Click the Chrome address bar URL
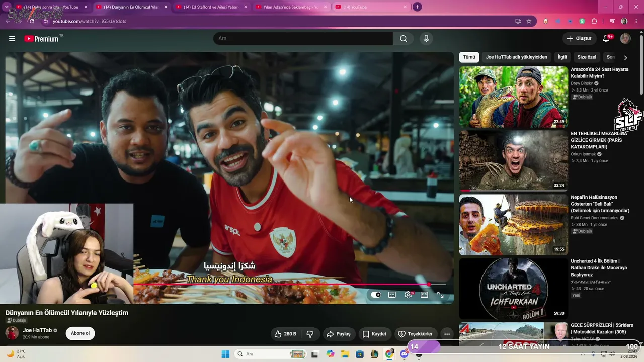Screen dimensions: 644x362 tap(90, 21)
